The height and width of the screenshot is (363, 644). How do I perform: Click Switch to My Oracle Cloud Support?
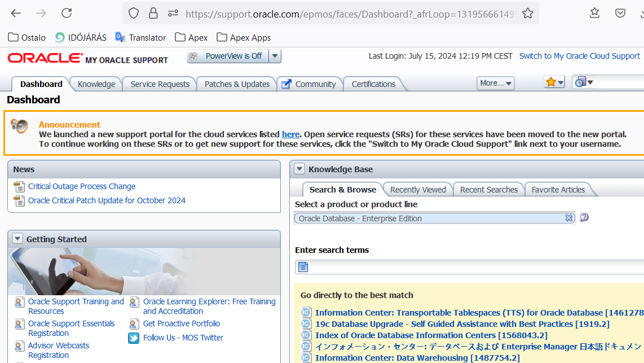tap(579, 56)
